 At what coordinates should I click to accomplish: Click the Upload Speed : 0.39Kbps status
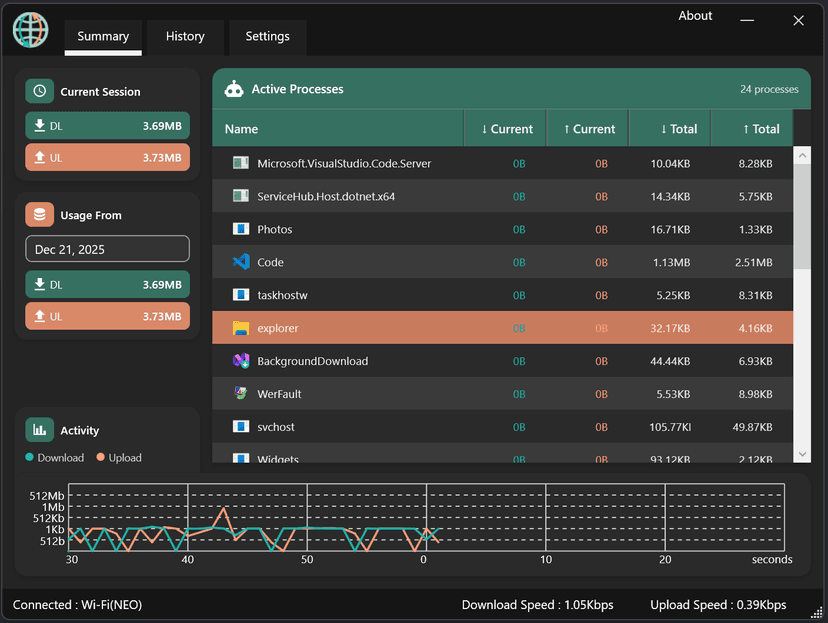pyautogui.click(x=718, y=605)
